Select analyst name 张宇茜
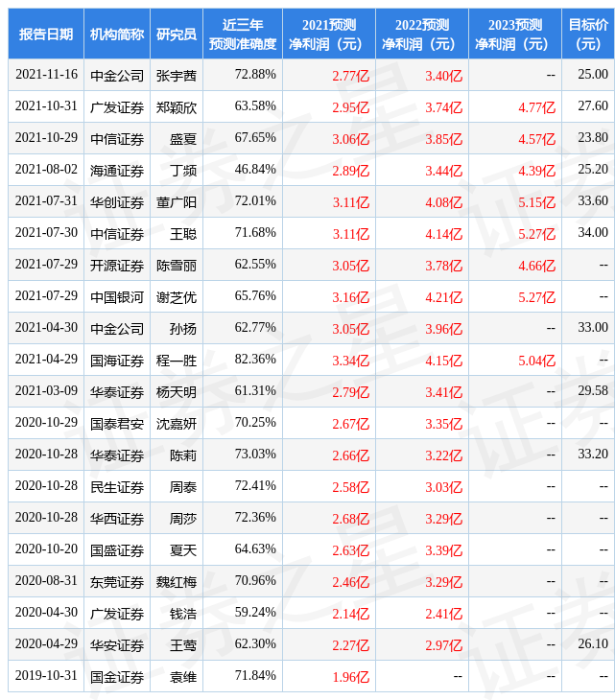 pos(177,76)
